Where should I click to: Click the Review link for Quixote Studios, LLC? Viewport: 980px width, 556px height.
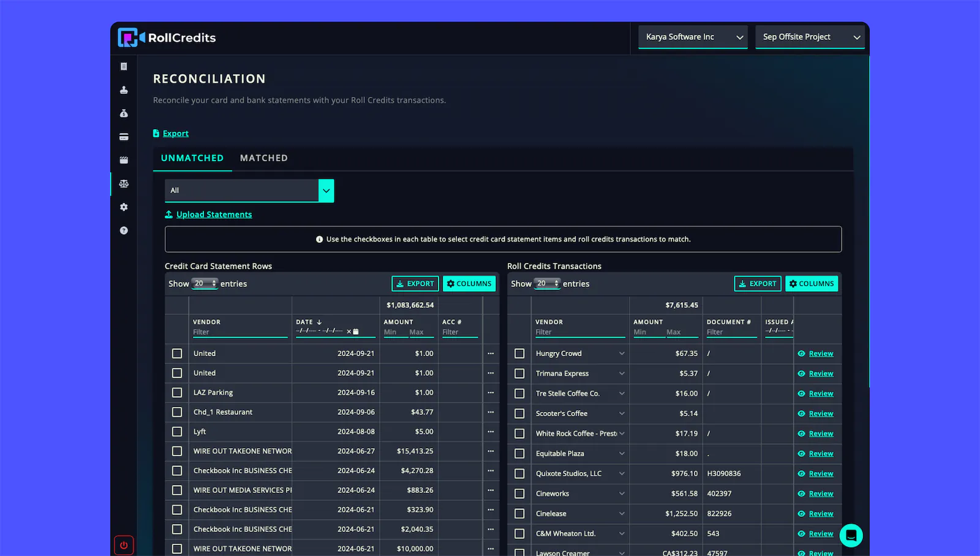[821, 473]
